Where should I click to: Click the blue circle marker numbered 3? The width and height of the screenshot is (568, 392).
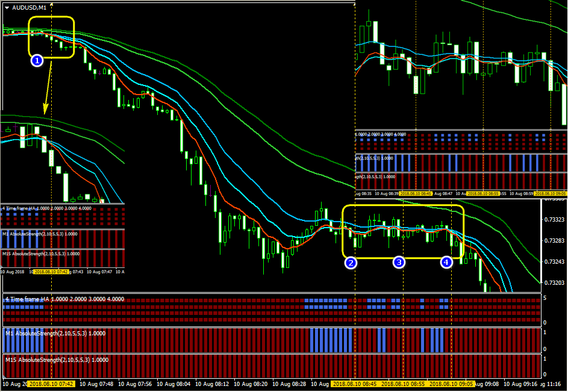click(399, 262)
